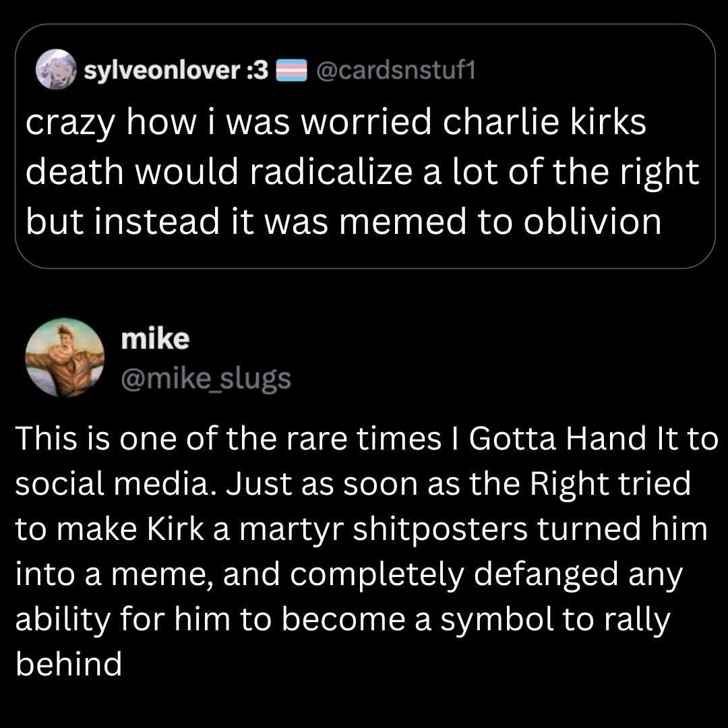Click the phrase "social media" in reply
728x728 pixels.
click(113, 485)
